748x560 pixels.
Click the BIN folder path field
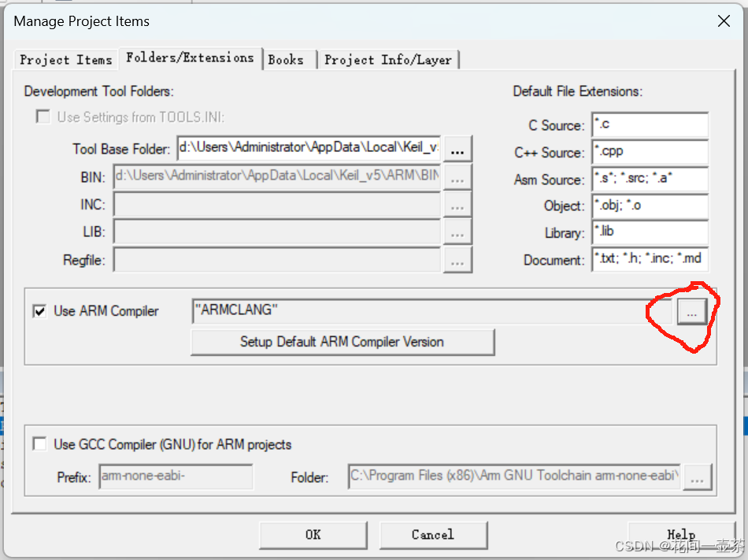point(276,176)
